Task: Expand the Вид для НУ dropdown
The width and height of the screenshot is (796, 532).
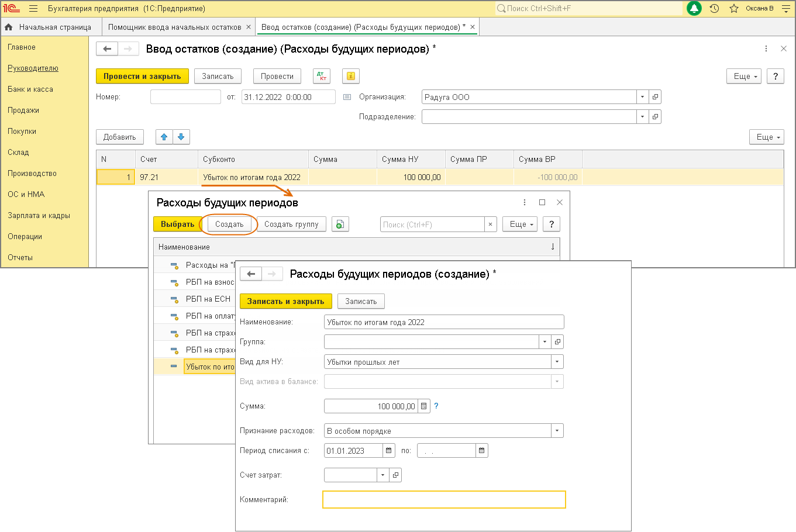Action: 557,362
